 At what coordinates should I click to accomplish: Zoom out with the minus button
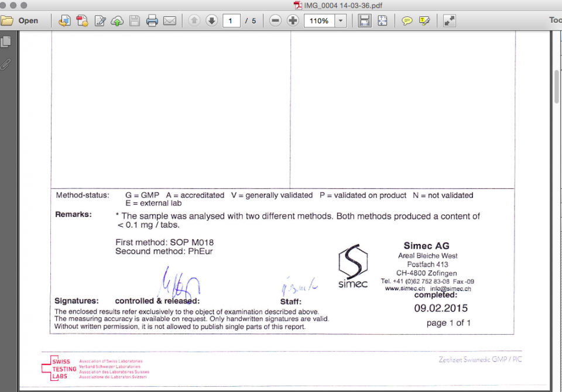pyautogui.click(x=275, y=20)
